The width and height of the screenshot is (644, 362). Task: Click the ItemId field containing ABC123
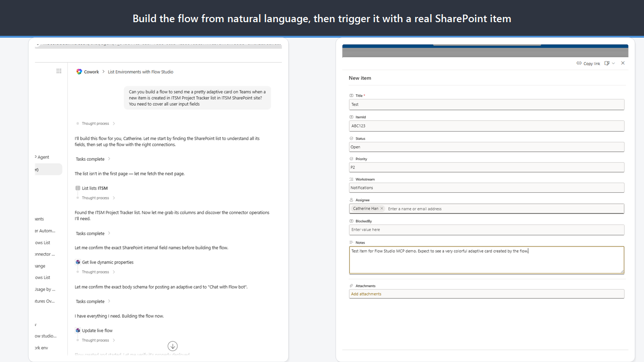coord(487,126)
